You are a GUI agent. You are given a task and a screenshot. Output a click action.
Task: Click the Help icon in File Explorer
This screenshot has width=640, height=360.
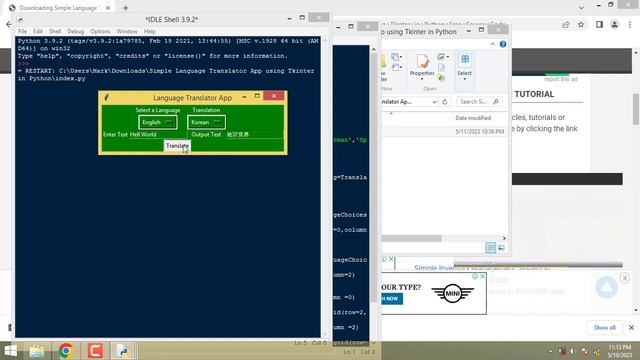coord(503,44)
